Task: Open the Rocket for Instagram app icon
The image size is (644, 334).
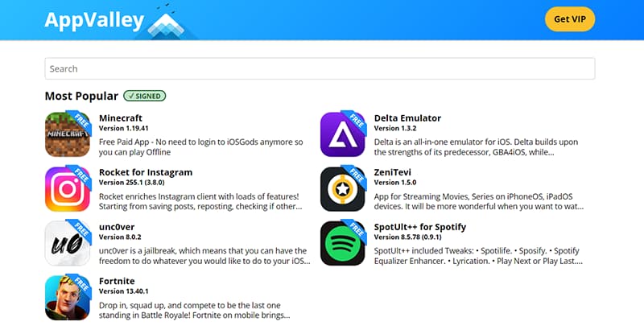Action: [x=68, y=189]
